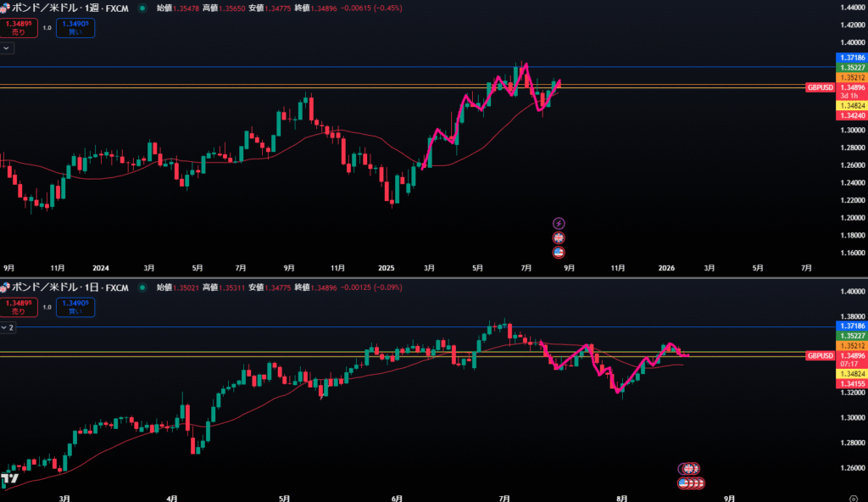Open chart settings hexagon icon at bottom right

[854, 499]
